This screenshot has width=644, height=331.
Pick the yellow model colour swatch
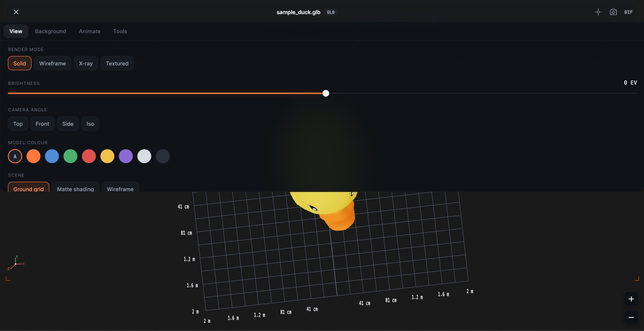click(107, 156)
